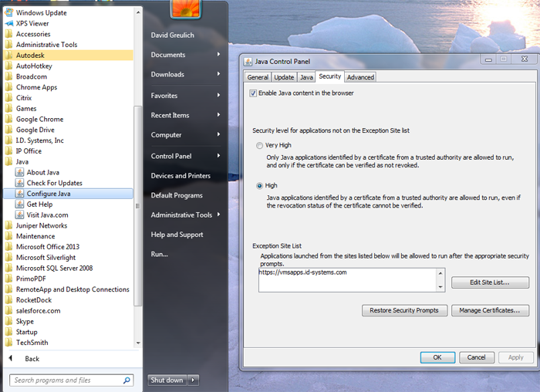540x392 pixels.
Task: Click the XPS Viewer program icon
Action: 8,23
